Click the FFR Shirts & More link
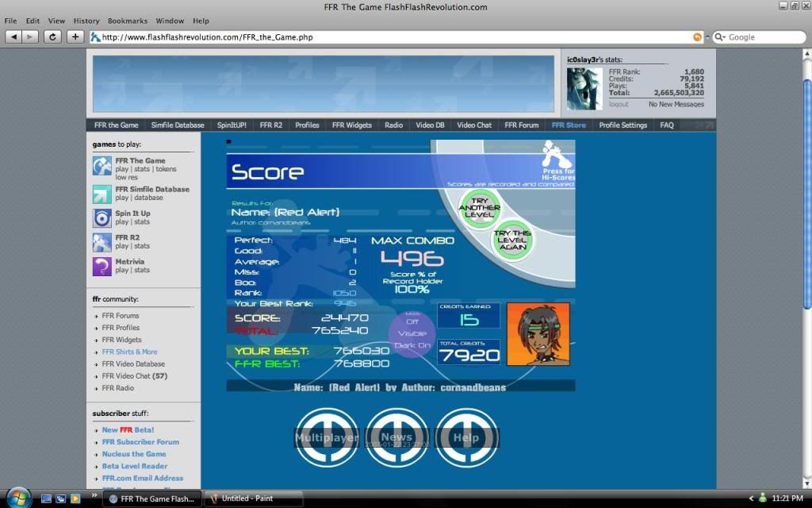The image size is (812, 508). pos(129,352)
